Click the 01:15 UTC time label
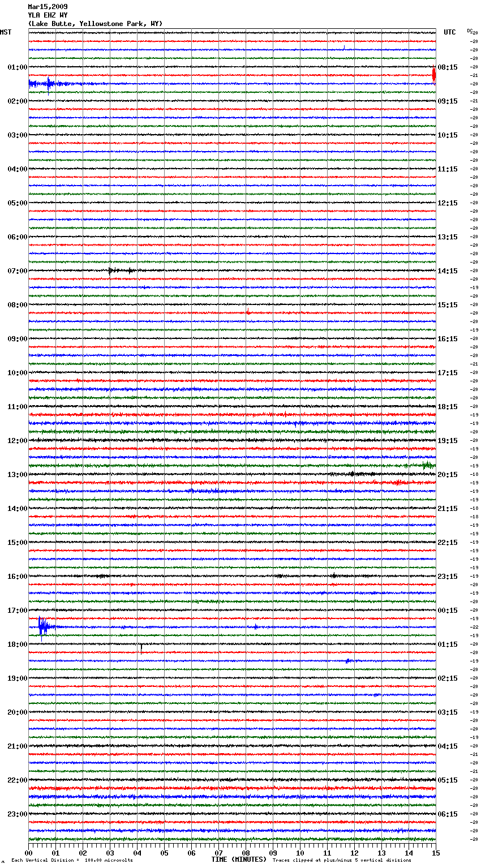This screenshot has width=481, height=868. [x=448, y=644]
